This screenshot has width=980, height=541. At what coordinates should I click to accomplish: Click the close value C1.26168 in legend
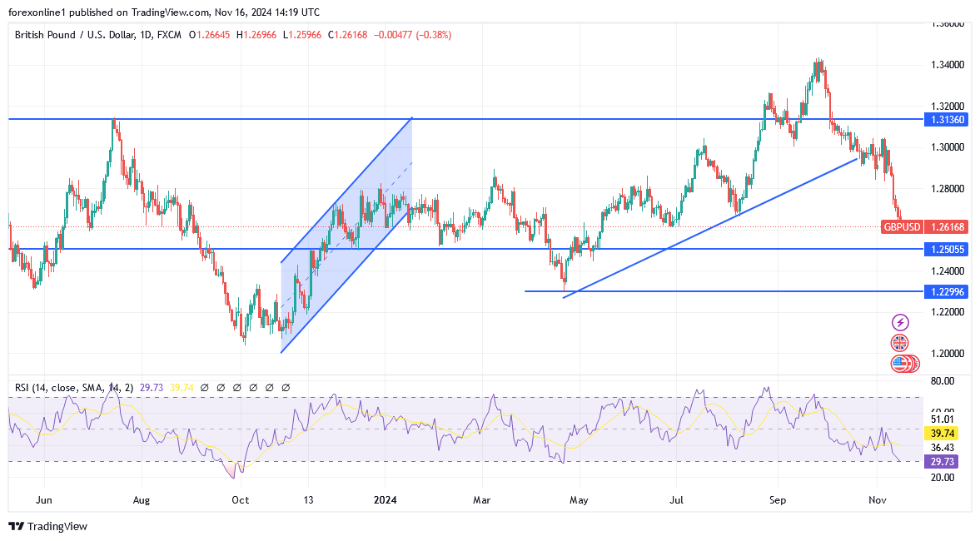[x=347, y=35]
